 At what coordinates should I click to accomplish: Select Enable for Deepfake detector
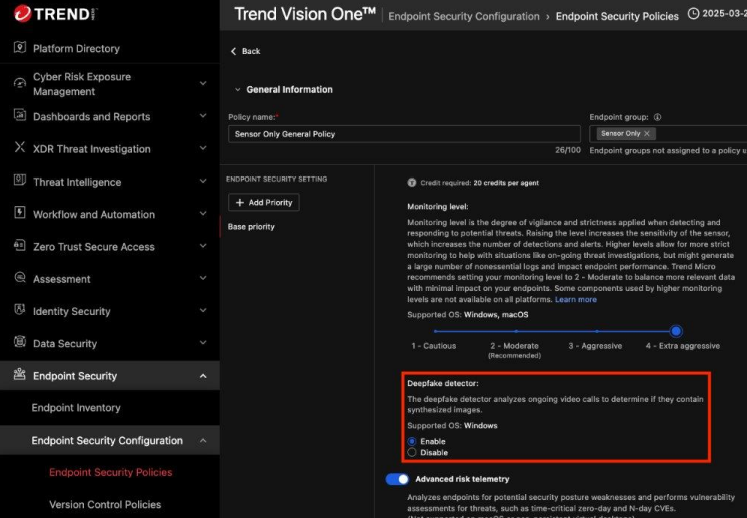tap(412, 441)
